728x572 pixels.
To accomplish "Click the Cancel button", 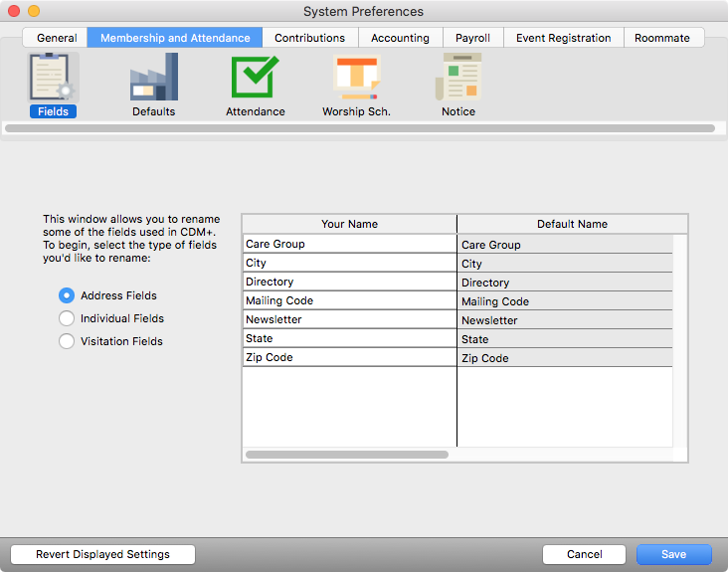I will coord(584,554).
